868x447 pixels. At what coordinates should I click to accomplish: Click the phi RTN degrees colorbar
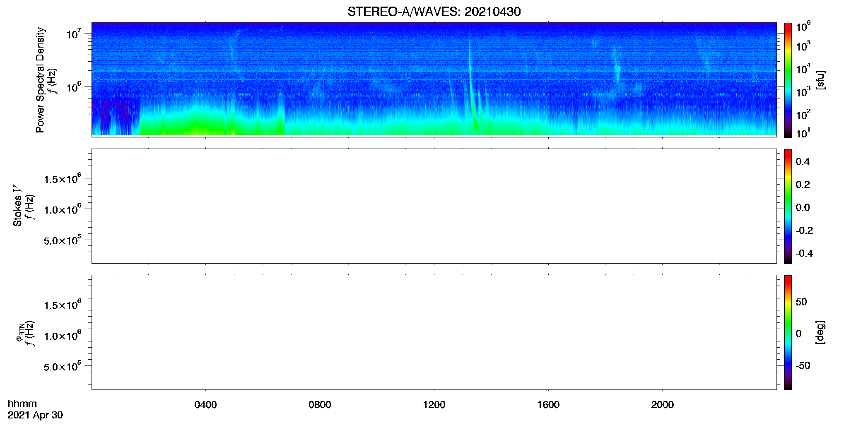point(788,332)
